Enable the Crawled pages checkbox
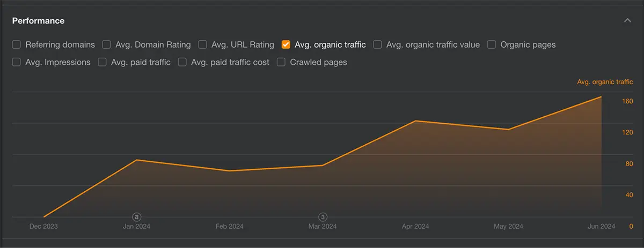The width and height of the screenshot is (644, 248). [x=281, y=62]
